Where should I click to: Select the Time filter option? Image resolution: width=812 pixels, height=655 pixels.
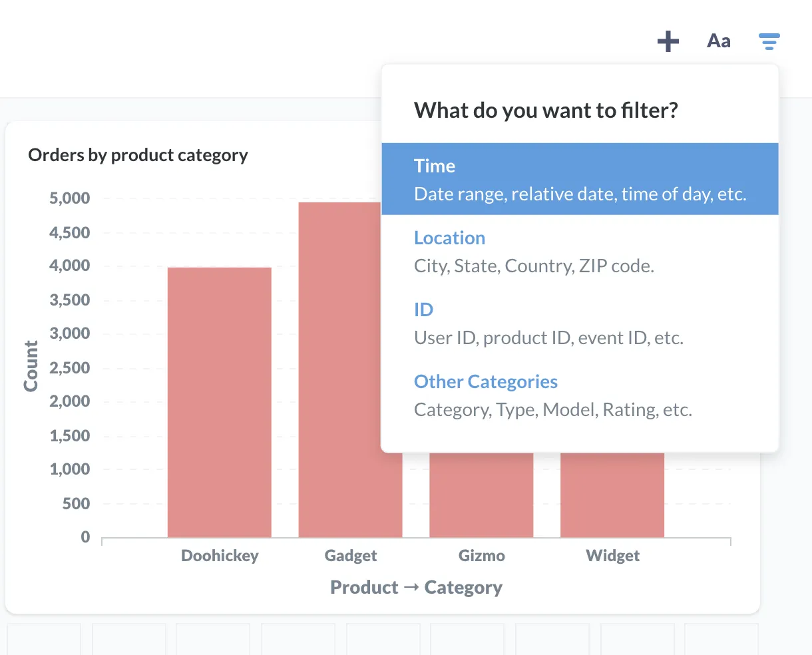(580, 179)
